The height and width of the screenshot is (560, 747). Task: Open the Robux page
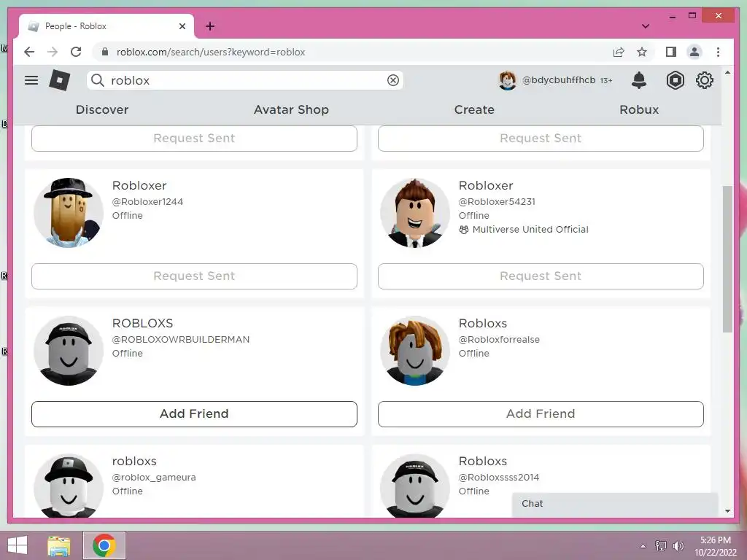(x=639, y=109)
